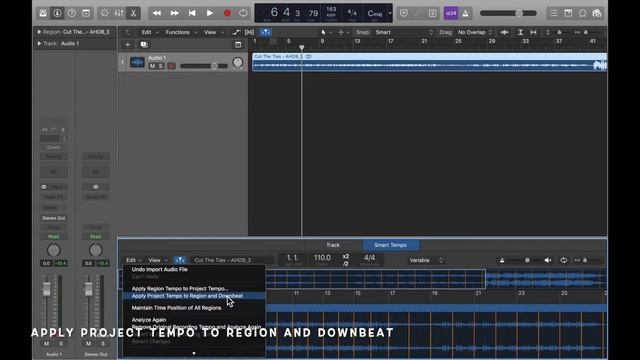Expand the Region inspector disclosure triangle
640x360 pixels.
point(39,32)
